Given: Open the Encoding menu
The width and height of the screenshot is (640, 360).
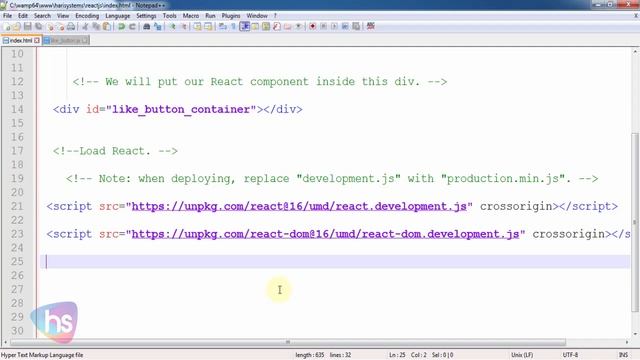Looking at the screenshot, I should click(x=87, y=16).
